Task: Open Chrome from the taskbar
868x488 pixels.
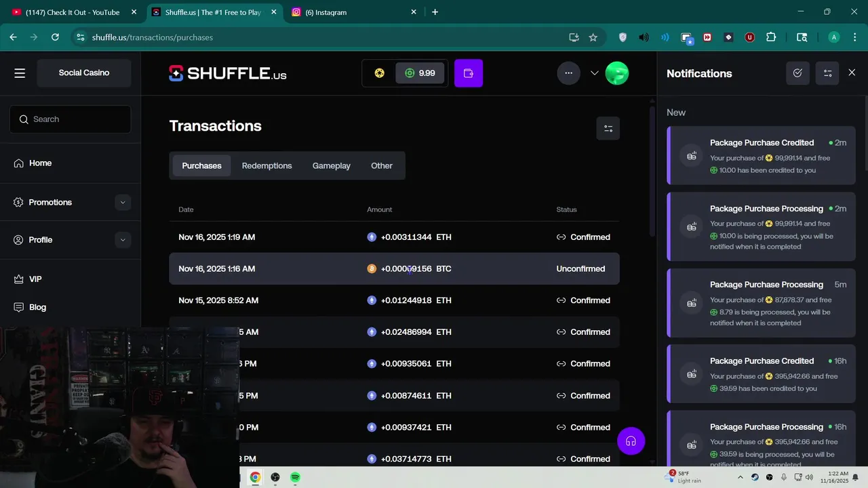Action: [255, 477]
